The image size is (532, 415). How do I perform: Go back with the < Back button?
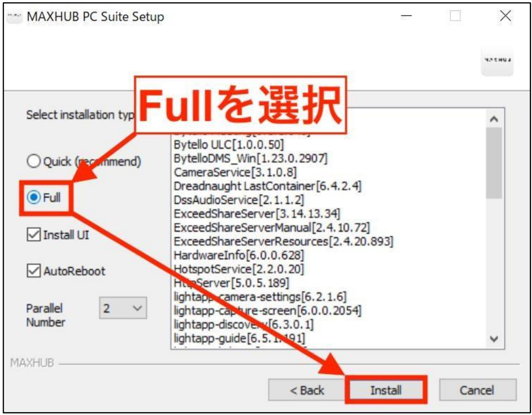[306, 390]
